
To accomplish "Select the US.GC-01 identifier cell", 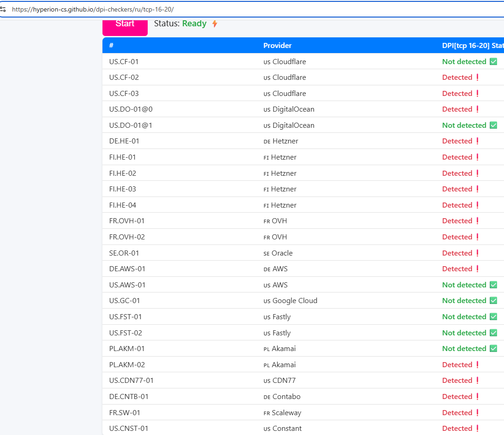I will pyautogui.click(x=125, y=301).
